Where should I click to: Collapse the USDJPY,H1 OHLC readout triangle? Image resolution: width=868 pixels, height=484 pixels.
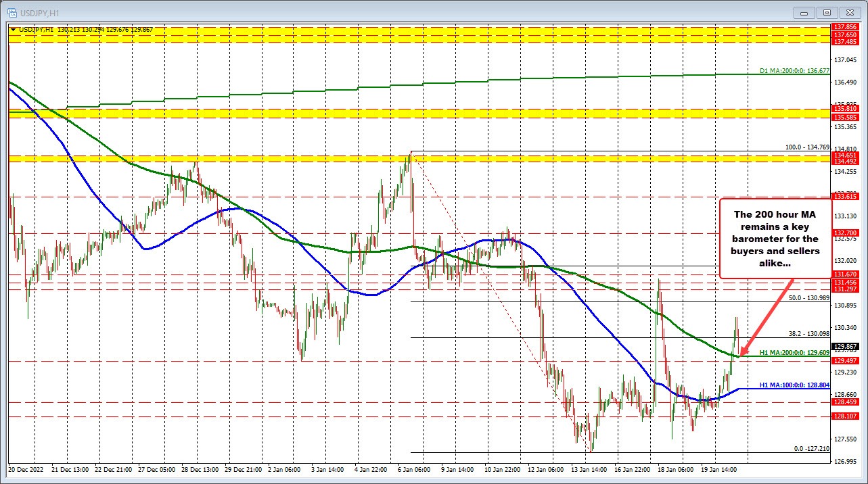(14, 30)
